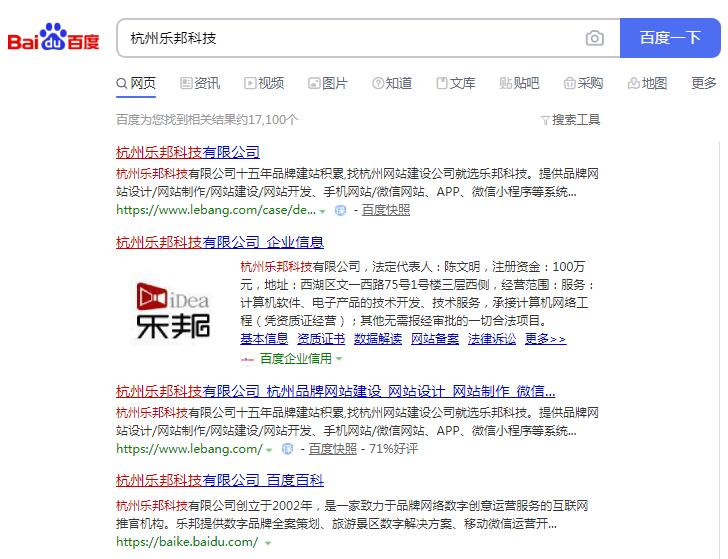Switch to the 资讯 tab

[x=200, y=84]
